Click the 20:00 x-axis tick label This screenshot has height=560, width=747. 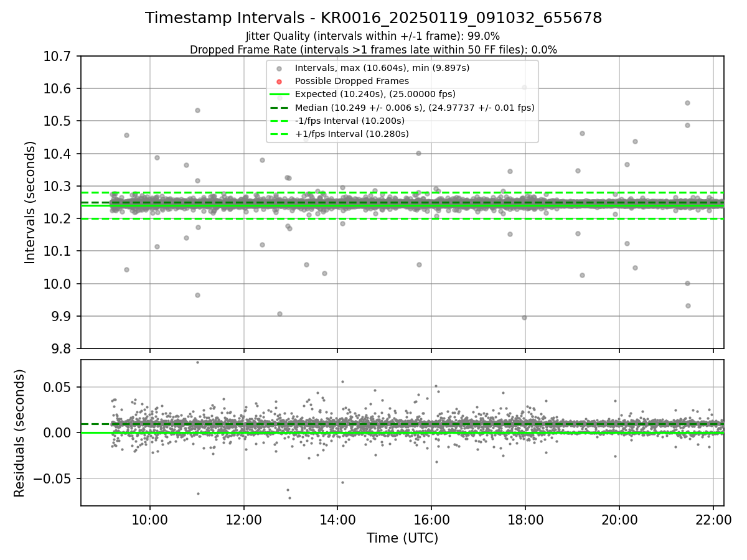[619, 520]
